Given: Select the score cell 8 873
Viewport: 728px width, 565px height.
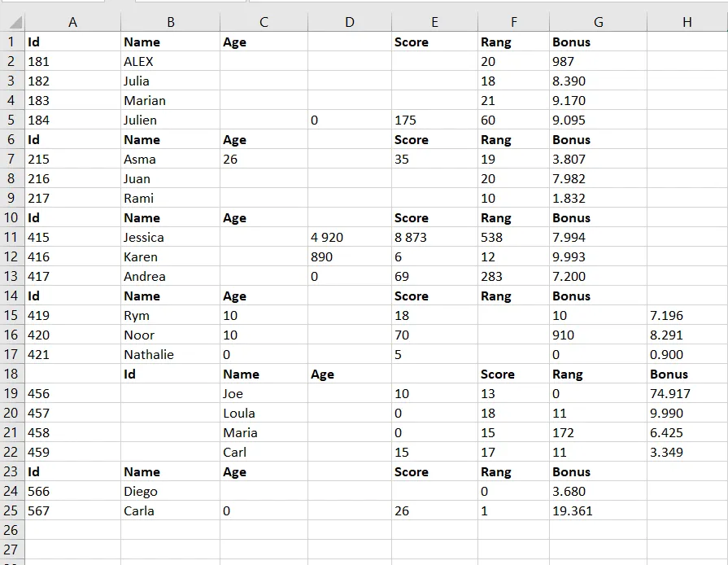Looking at the screenshot, I should pos(411,237).
